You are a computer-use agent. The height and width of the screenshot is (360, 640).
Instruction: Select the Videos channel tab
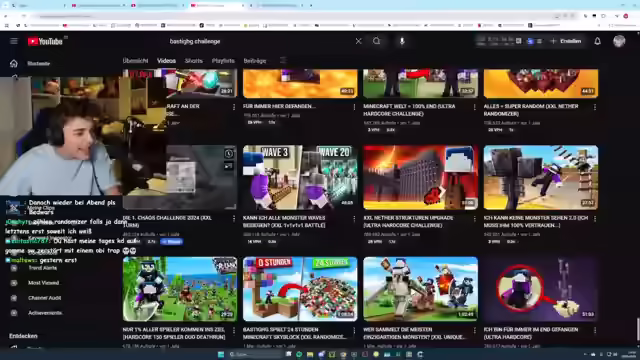pos(167,61)
